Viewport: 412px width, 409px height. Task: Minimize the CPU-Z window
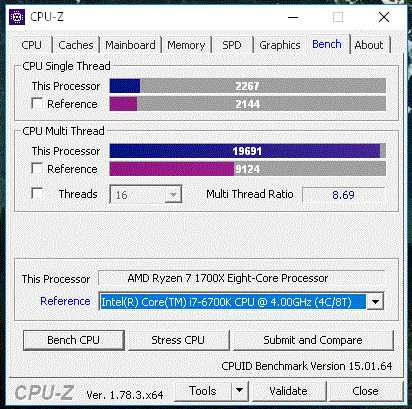click(x=293, y=17)
